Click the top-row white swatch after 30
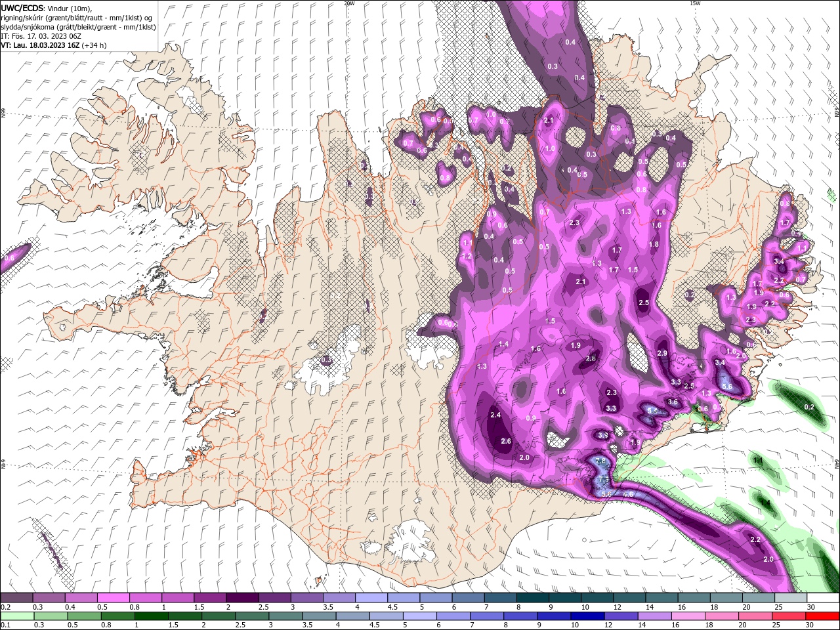This screenshot has height=630, width=840. pos(823,598)
